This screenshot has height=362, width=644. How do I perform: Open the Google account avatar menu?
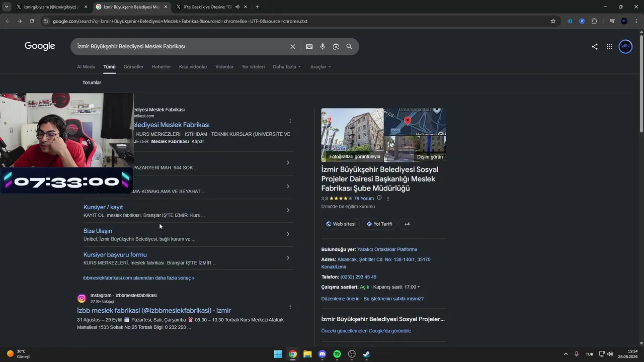(625, 47)
